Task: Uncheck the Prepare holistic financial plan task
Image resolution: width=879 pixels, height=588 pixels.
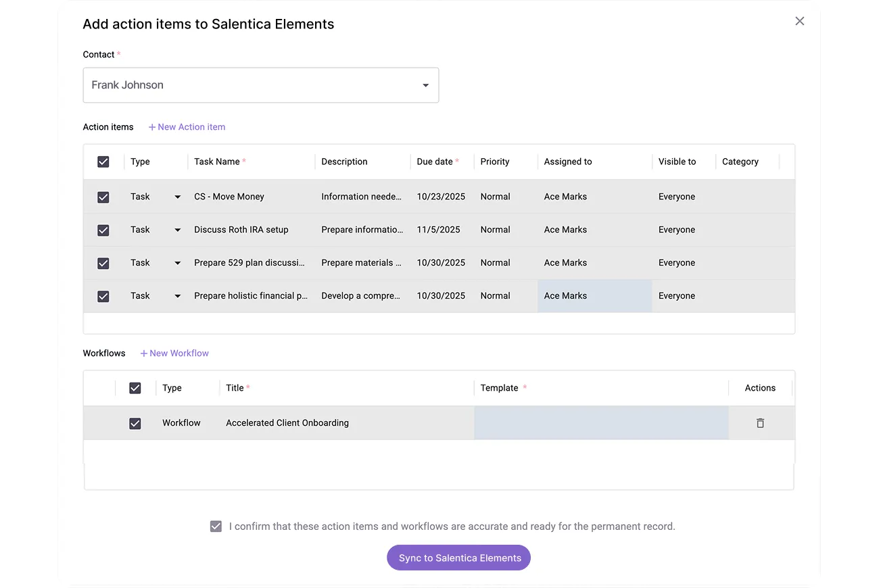Action: [x=103, y=296]
